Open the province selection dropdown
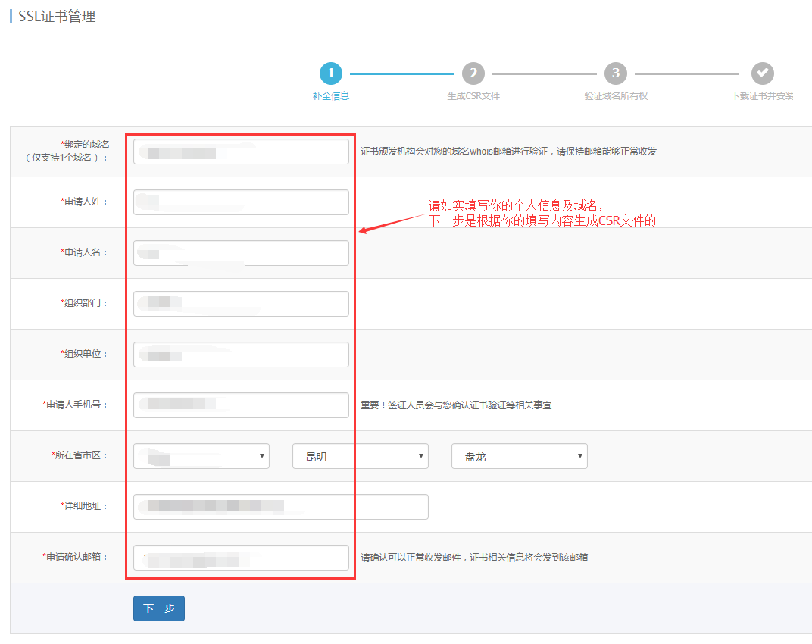Screen dimensions: 812x644 click(201, 455)
